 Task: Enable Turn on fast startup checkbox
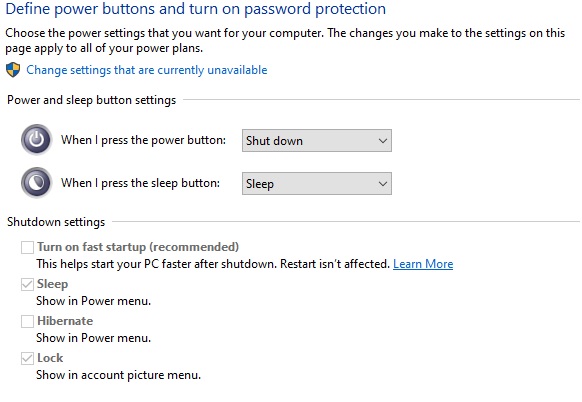[27, 247]
